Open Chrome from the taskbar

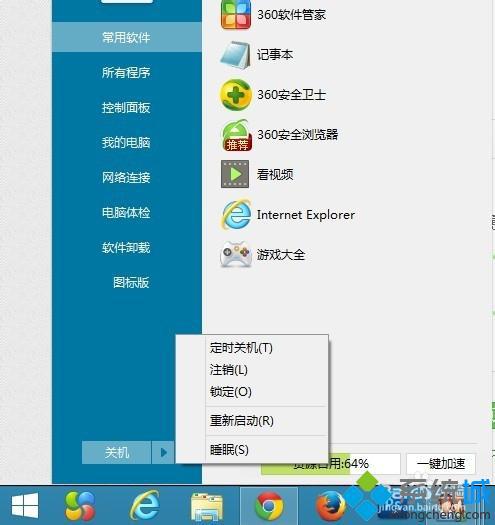coord(269,506)
